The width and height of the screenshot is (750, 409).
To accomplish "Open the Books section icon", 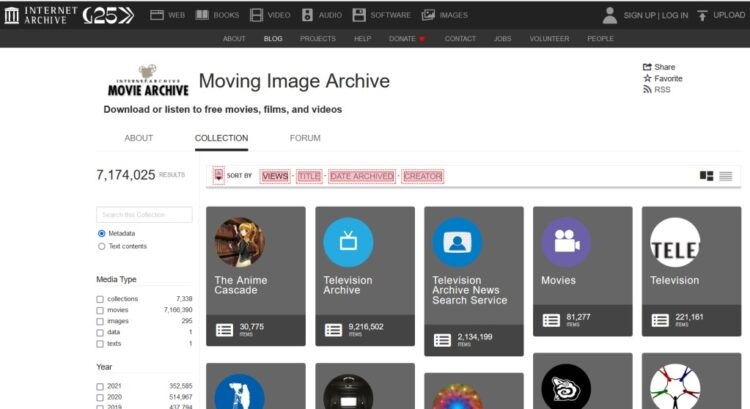I will 202,15.
